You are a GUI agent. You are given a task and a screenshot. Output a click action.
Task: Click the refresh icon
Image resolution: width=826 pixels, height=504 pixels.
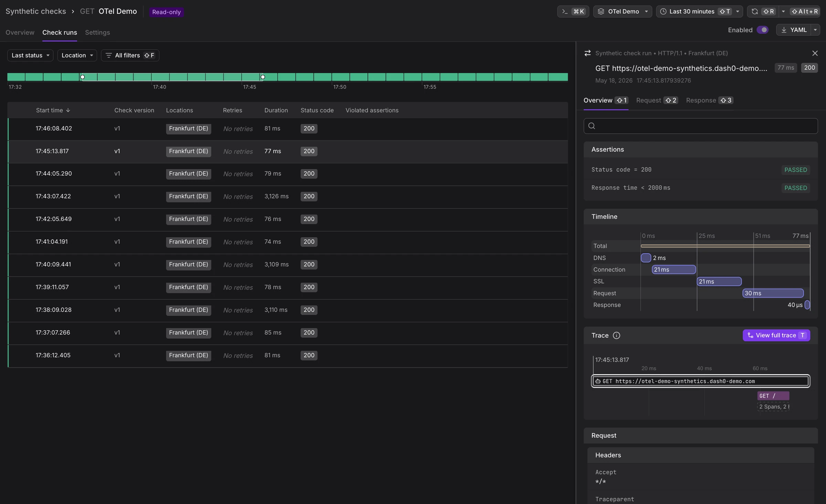click(x=754, y=11)
